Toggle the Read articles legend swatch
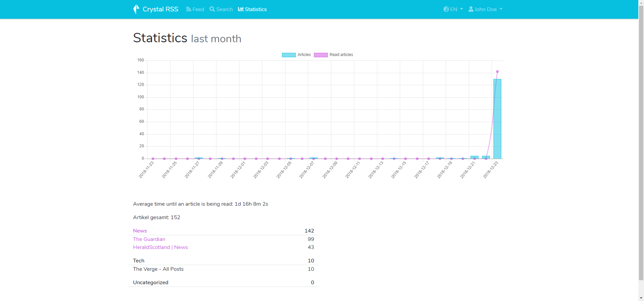The height and width of the screenshot is (301, 644). point(321,55)
